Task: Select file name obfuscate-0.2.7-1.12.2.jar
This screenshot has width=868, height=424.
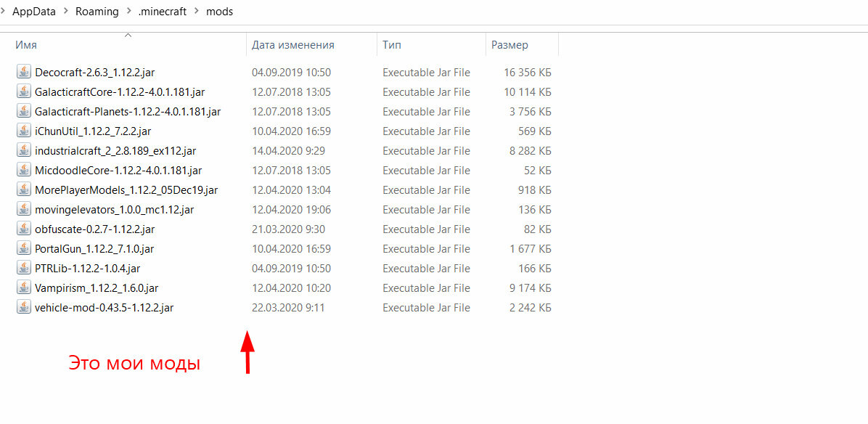Action: point(94,229)
